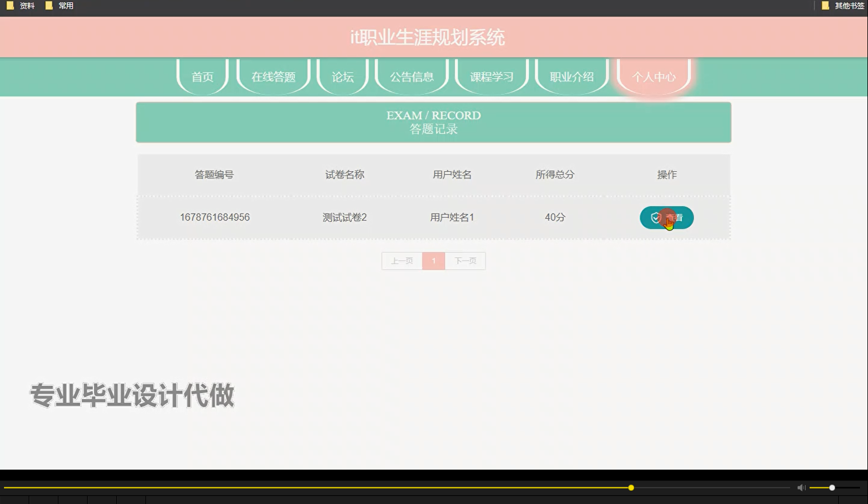Open the 在线答题 tab
The height and width of the screenshot is (504, 868).
pos(273,76)
